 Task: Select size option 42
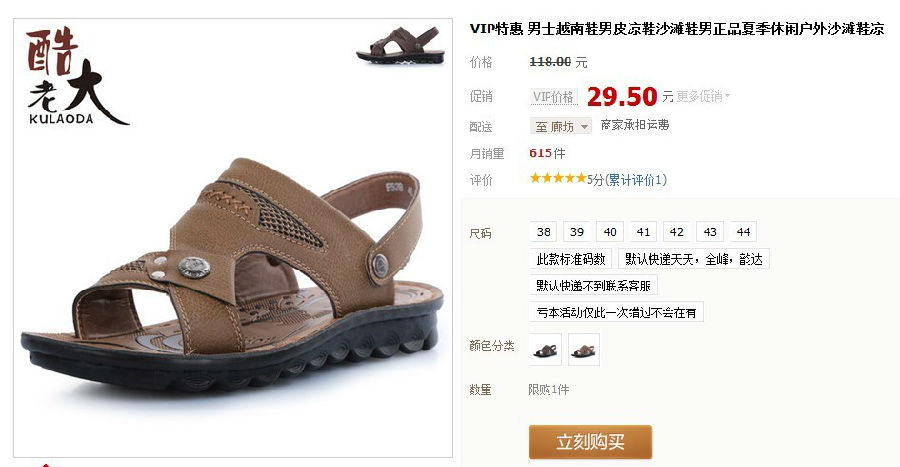click(677, 232)
